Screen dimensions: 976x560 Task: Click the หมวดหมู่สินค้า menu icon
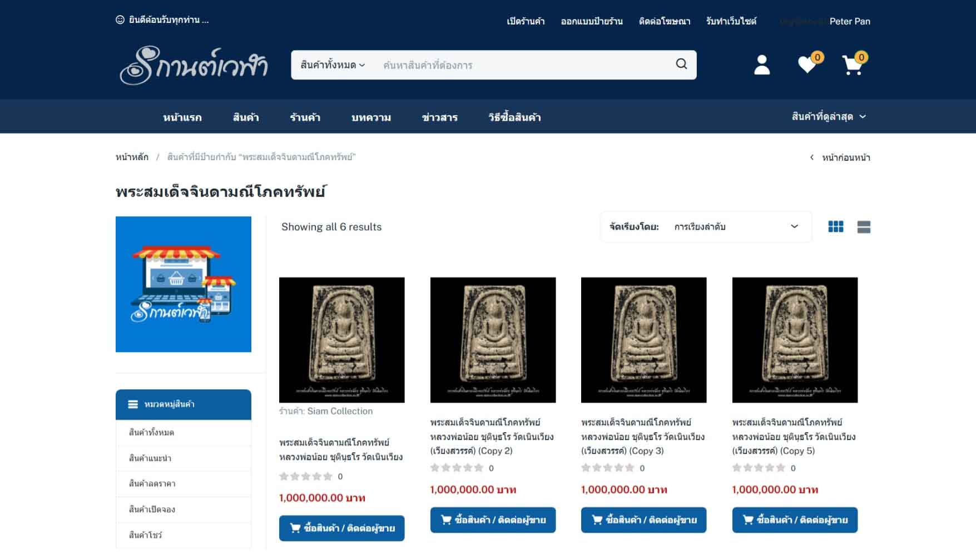(x=133, y=404)
